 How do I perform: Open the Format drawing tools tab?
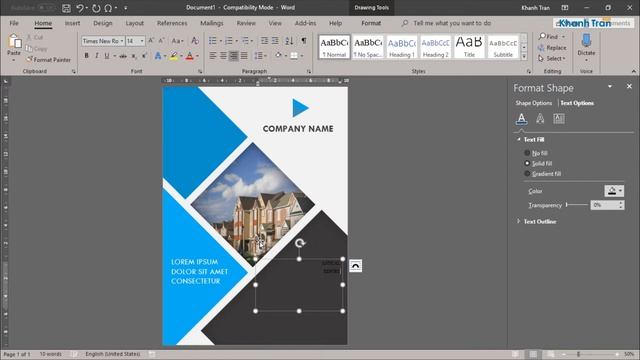[371, 23]
